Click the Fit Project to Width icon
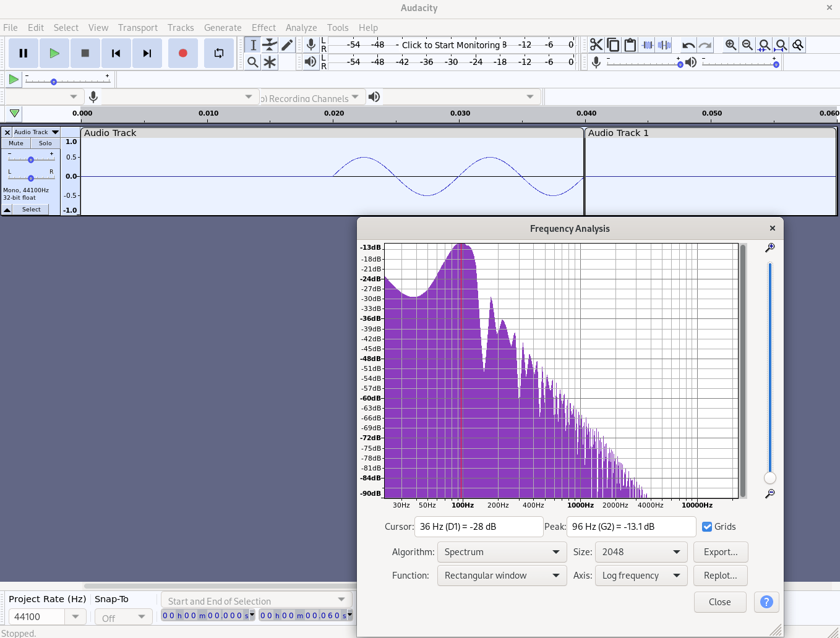 [x=781, y=45]
